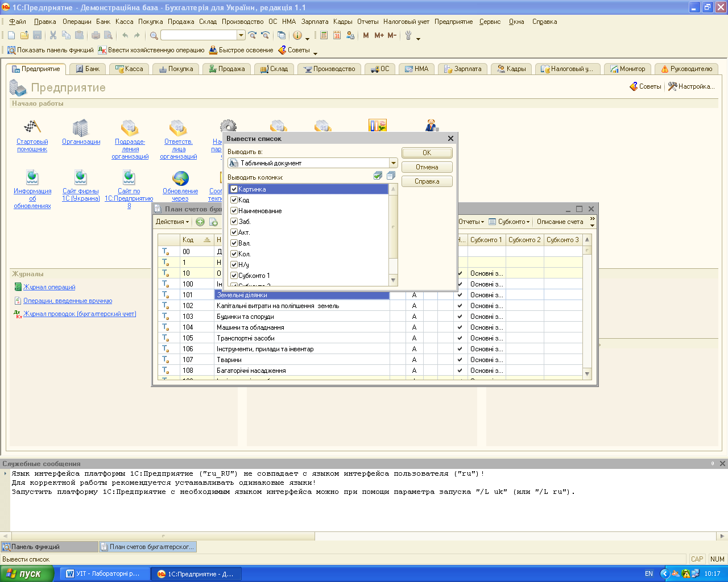Viewport: 728px width, 582px height.
Task: Click Показать панель функций icon
Action: (11, 50)
